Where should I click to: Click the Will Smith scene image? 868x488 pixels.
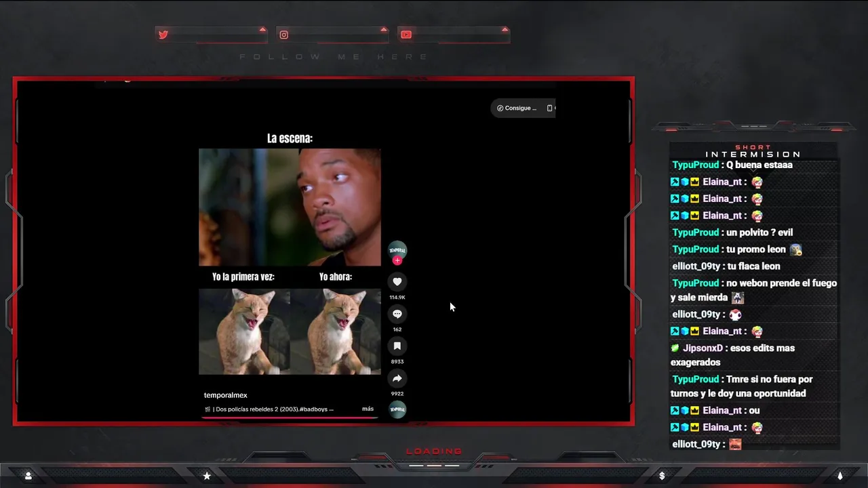point(290,207)
